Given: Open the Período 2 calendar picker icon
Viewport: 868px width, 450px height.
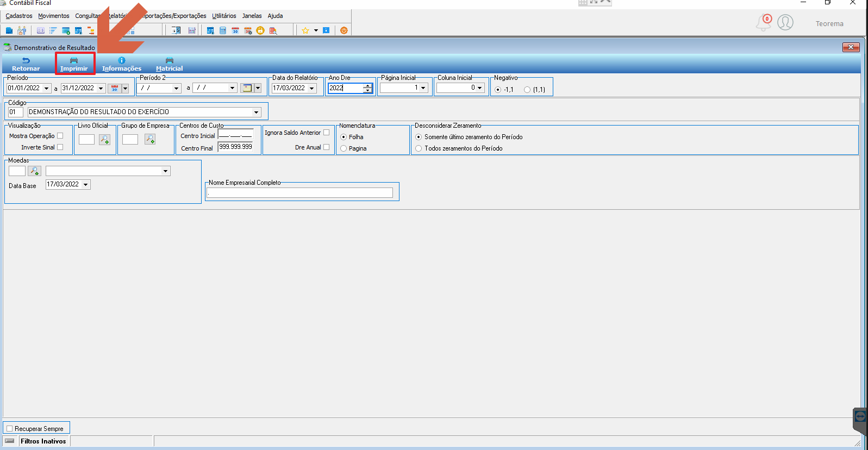Looking at the screenshot, I should tap(247, 88).
